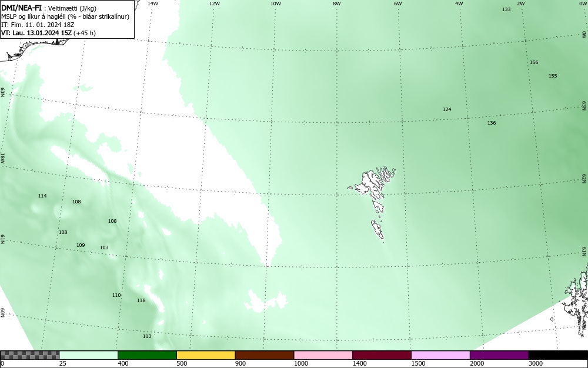Click the map value 133
This screenshot has width=588, height=368.
506,9
